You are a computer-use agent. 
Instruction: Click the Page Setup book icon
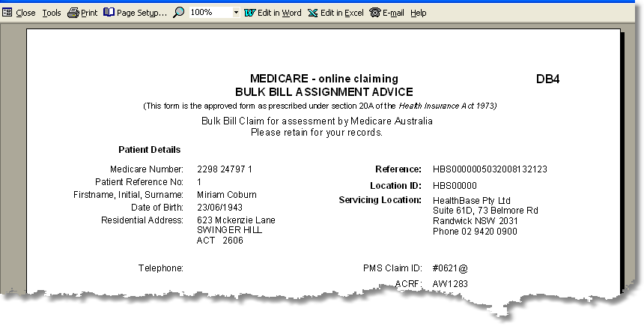(x=109, y=13)
